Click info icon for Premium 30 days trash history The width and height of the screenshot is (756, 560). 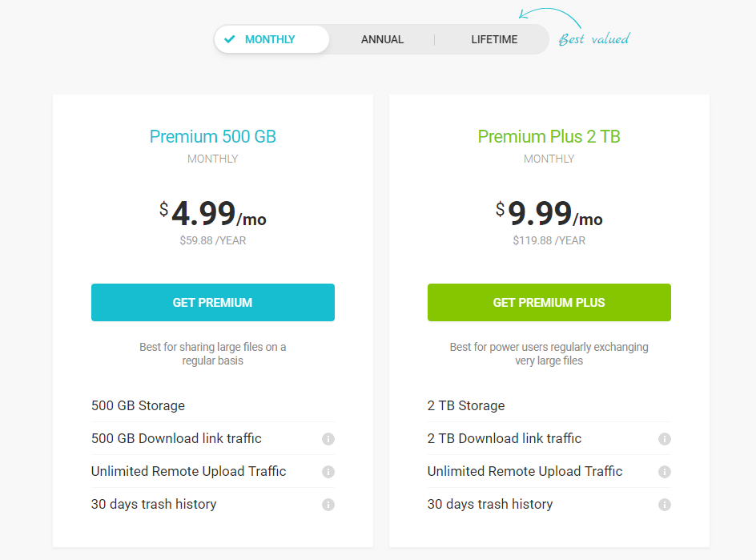pos(328,505)
